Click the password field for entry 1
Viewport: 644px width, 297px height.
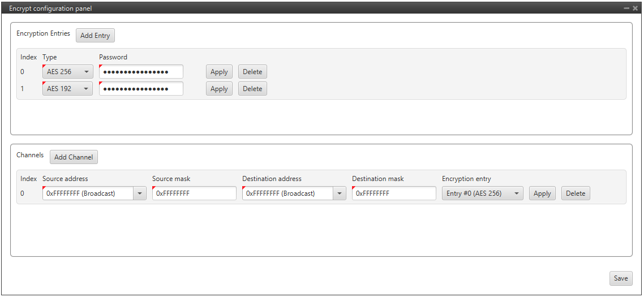pos(141,89)
